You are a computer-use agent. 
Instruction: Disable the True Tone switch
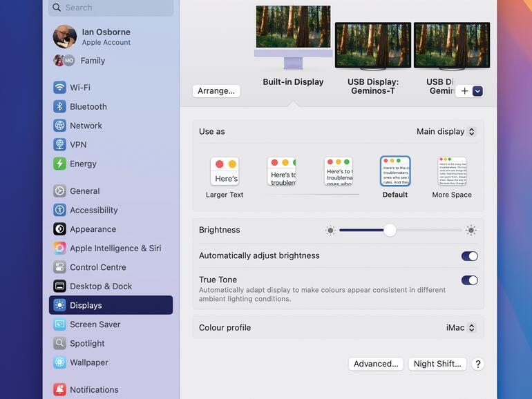point(470,280)
